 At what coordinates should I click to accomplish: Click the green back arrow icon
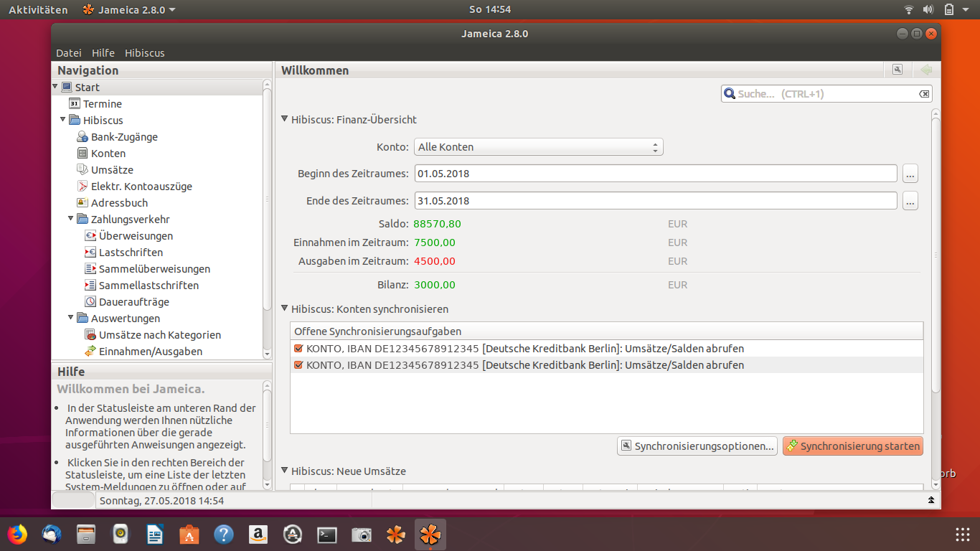click(x=926, y=70)
